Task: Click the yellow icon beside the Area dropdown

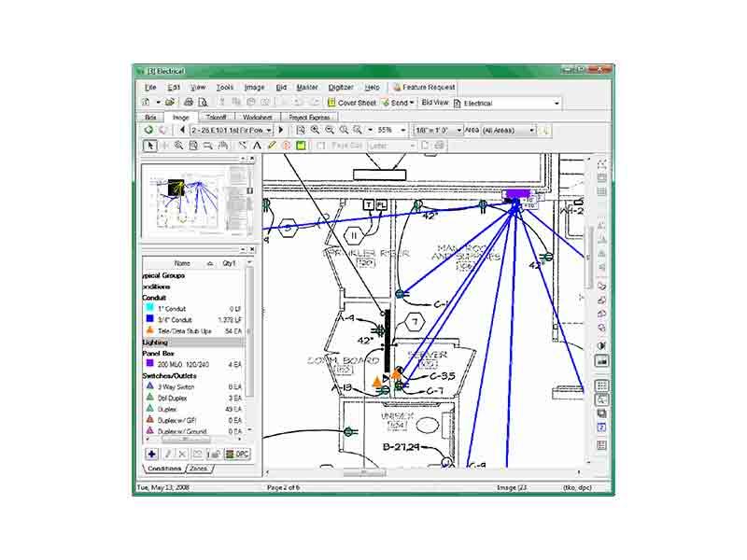Action: [x=545, y=130]
